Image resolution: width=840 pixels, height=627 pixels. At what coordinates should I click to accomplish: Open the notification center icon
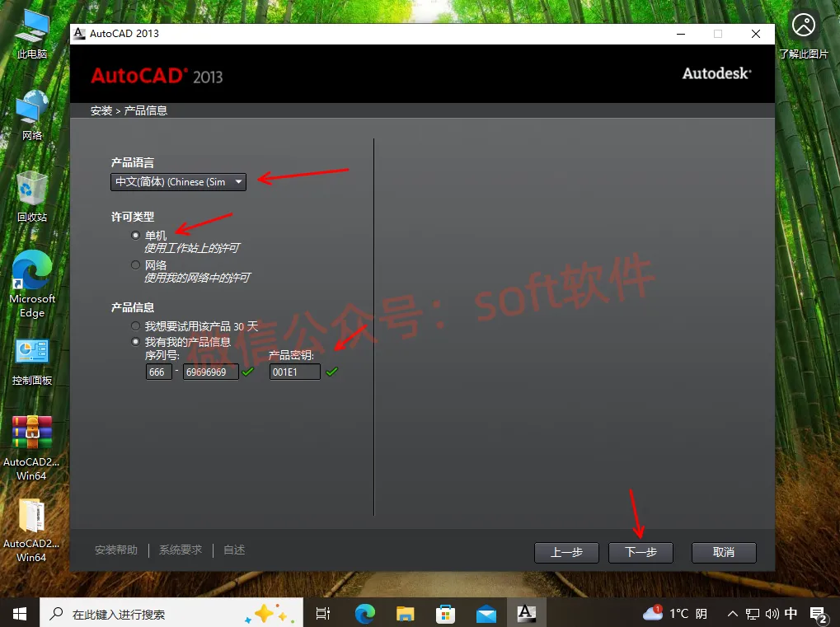coord(819,615)
